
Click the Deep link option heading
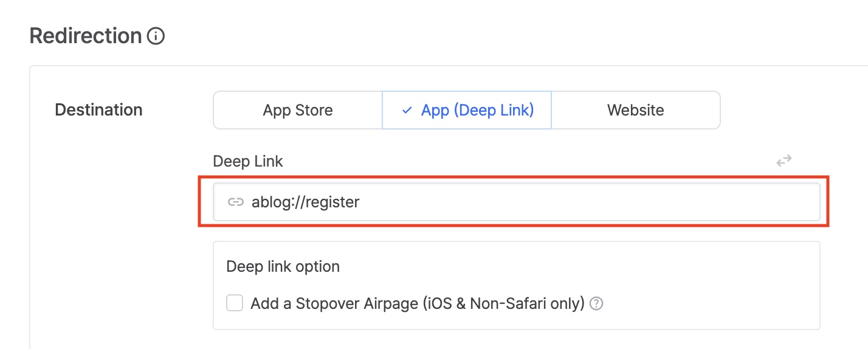(283, 266)
